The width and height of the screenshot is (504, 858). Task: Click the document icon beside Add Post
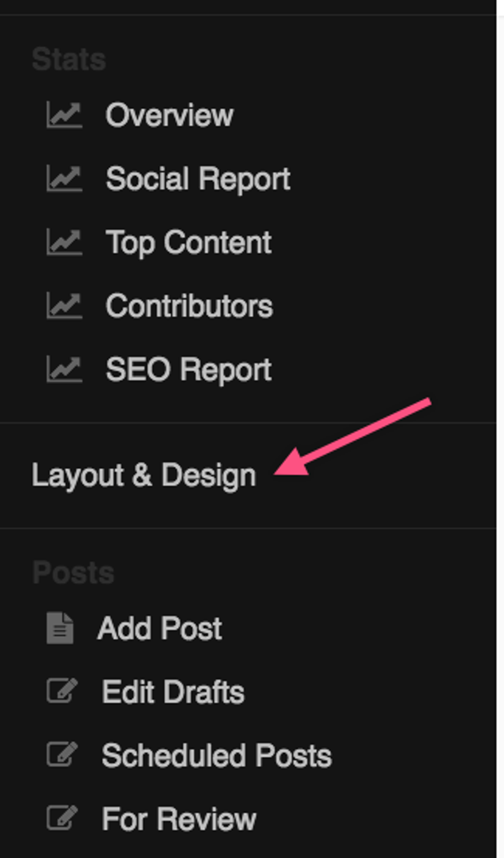(60, 628)
